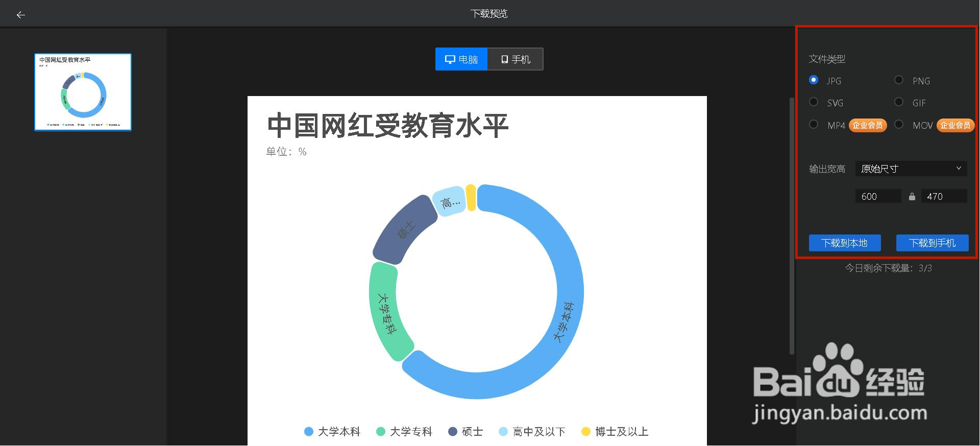The width and height of the screenshot is (980, 446).
Task: Click the 文件类型 label
Action: 827,59
